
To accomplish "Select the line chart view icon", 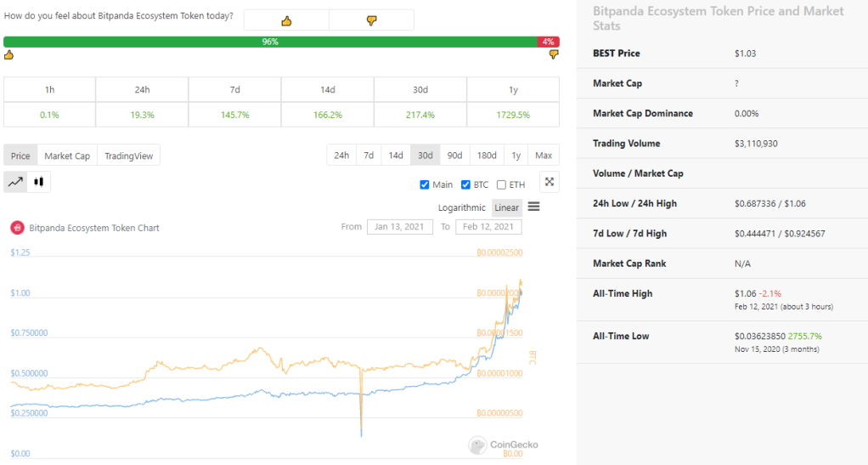I will [x=15, y=182].
